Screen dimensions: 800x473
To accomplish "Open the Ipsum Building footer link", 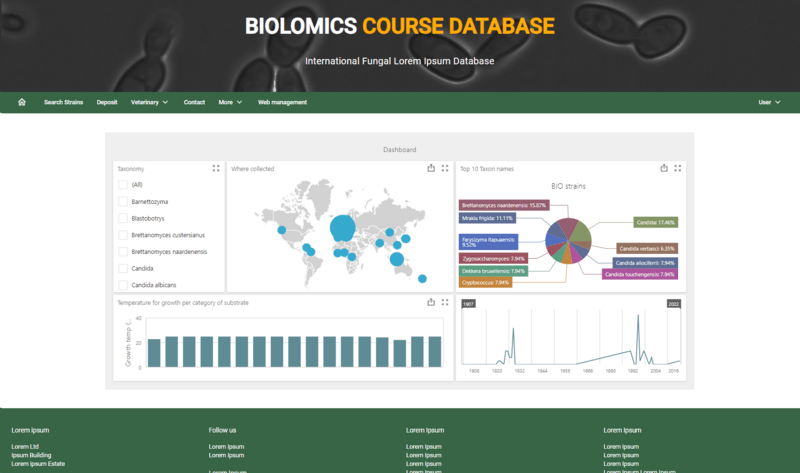I will pyautogui.click(x=32, y=455).
